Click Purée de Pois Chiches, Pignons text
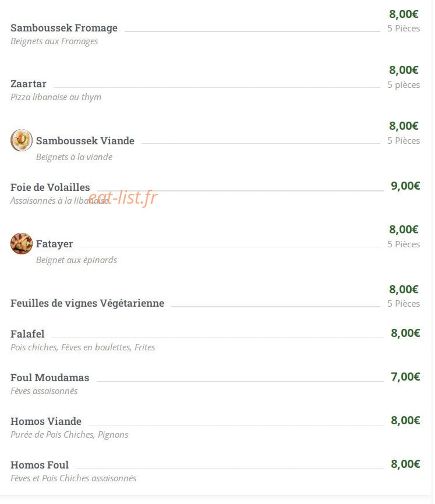The width and height of the screenshot is (435, 504). (x=69, y=435)
